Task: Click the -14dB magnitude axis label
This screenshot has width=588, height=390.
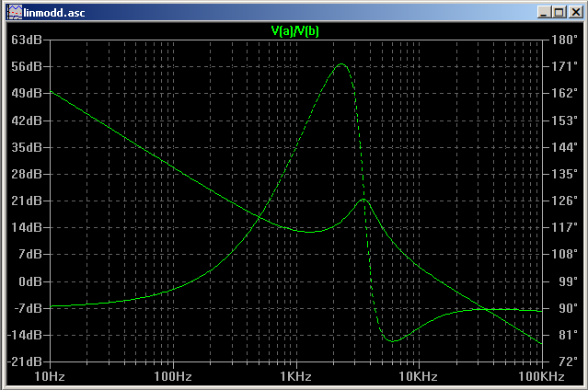Action: 24,335
